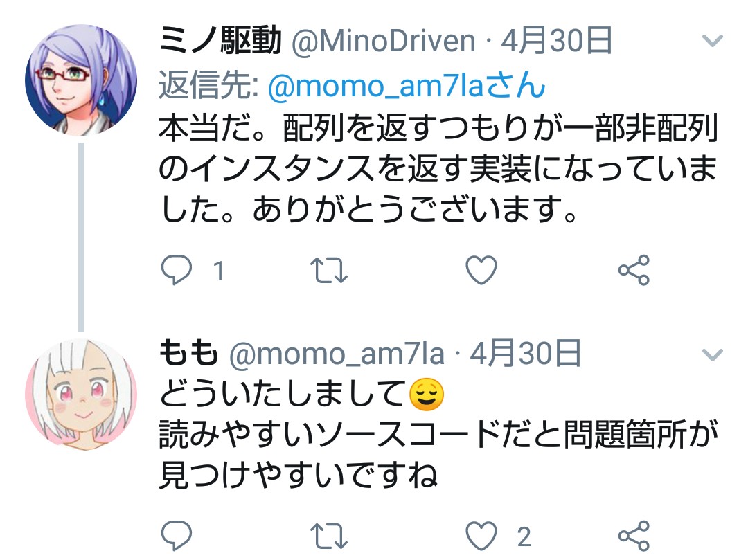Open 4月30日 timestamp on もも's tweet
This screenshot has height=560, width=748.
point(525,354)
